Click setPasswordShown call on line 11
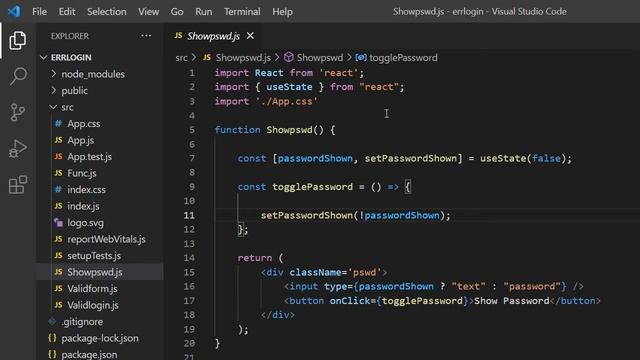This screenshot has width=640, height=360. click(307, 215)
